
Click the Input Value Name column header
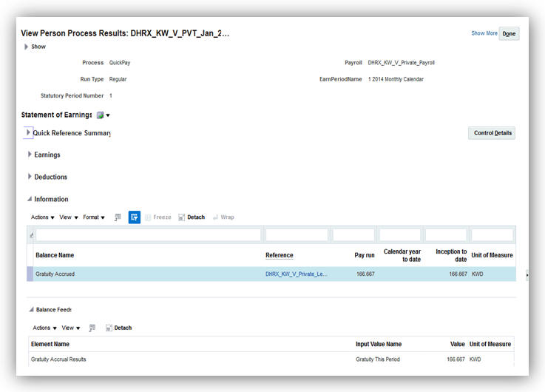[379, 344]
